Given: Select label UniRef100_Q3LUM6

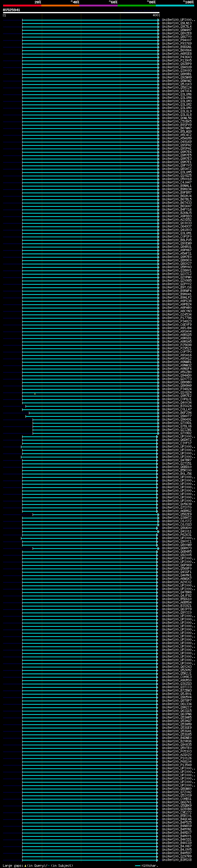Looking at the screenshot, I should click(x=177, y=94).
